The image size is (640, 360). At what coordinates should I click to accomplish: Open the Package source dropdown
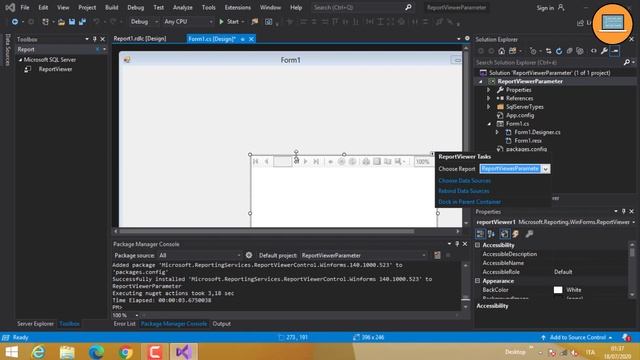tap(200, 255)
